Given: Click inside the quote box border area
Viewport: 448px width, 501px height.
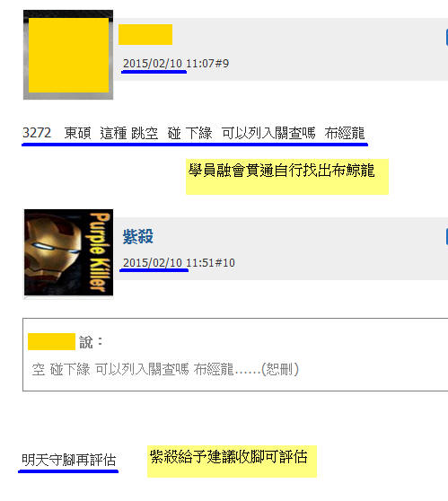Looking at the screenshot, I should [x=235, y=355].
